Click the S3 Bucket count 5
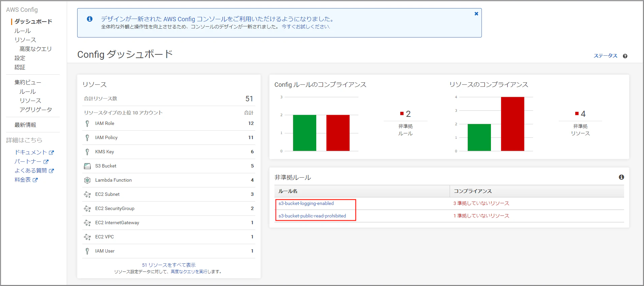The image size is (644, 286). [252, 166]
